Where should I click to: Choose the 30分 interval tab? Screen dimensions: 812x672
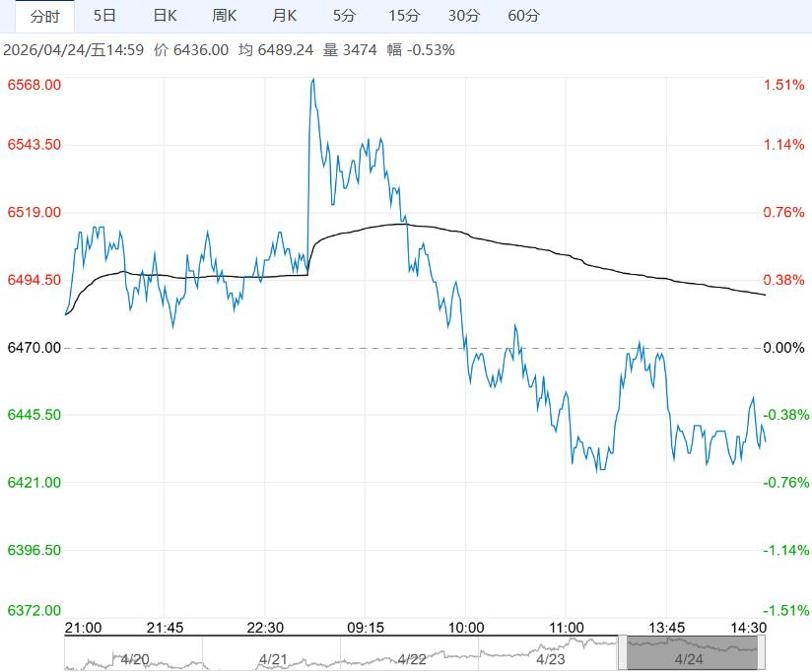click(463, 16)
